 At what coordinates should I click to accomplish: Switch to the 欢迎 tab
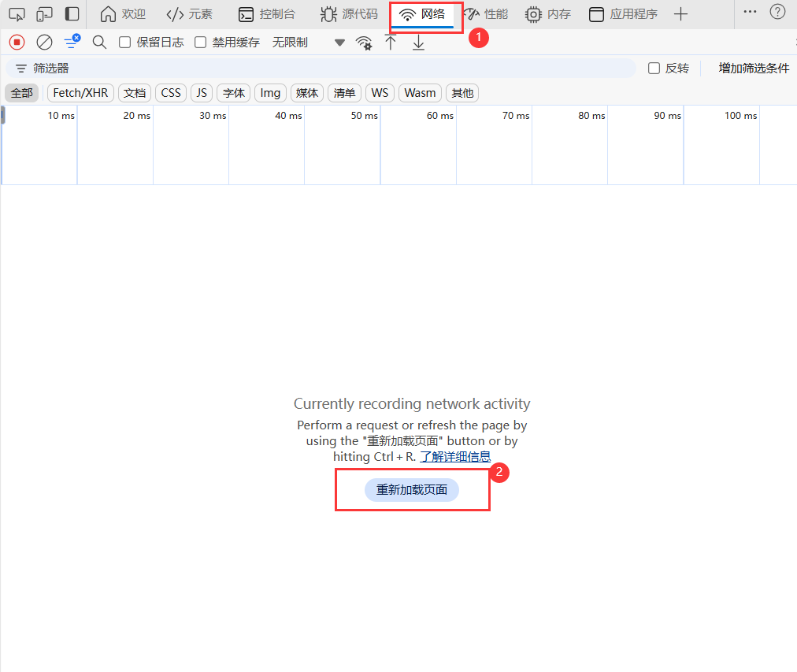pyautogui.click(x=123, y=14)
